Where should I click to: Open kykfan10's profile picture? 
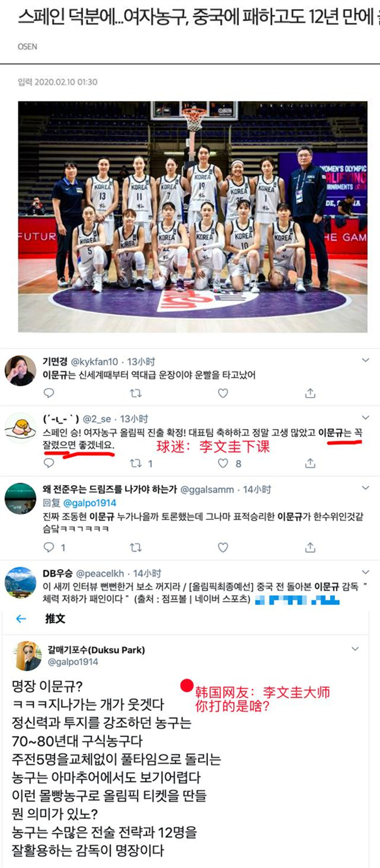coord(21,371)
